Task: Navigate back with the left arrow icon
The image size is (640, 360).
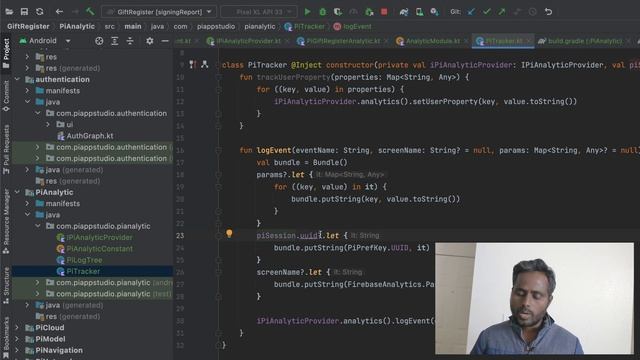Action: (x=59, y=12)
